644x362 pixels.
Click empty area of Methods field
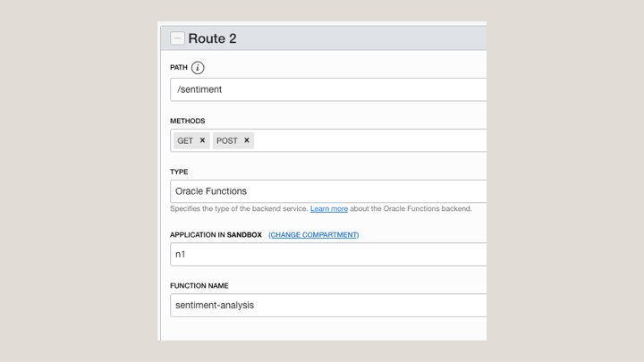click(x=367, y=140)
